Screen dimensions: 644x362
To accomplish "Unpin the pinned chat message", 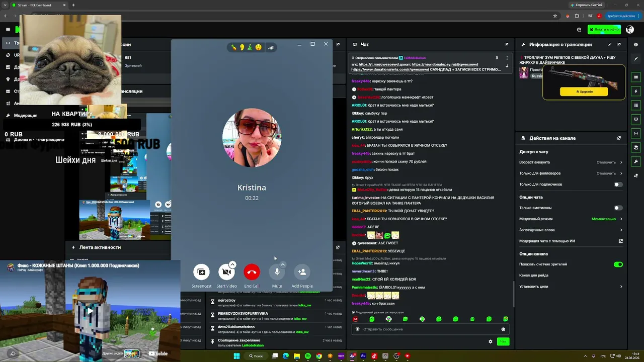I will (497, 58).
